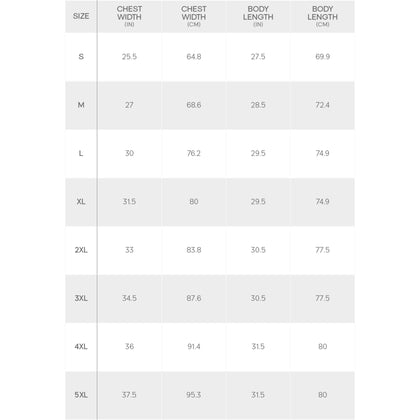Select the 95.3 chest width cell
The image size is (420, 420).
point(194,395)
